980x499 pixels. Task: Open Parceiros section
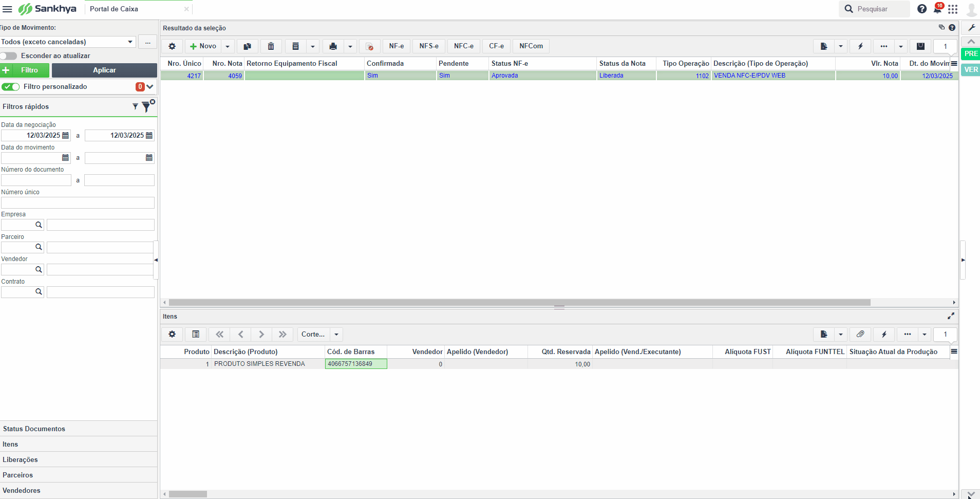pyautogui.click(x=79, y=475)
